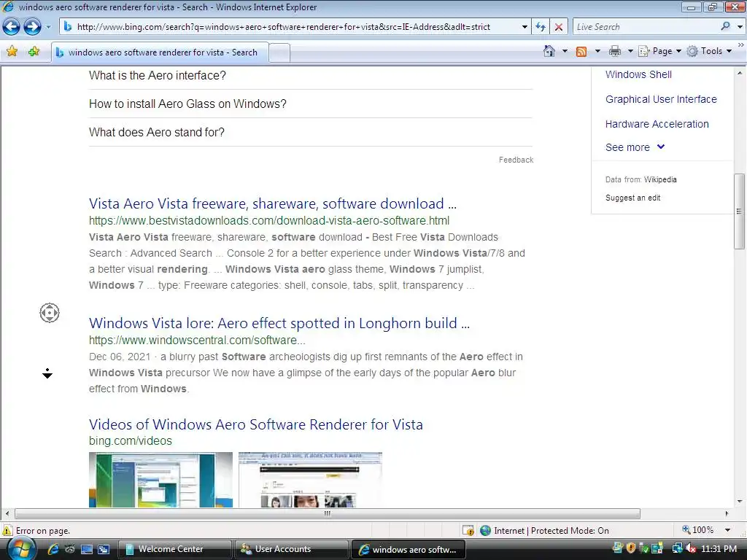Click the horizontal scrollbar right arrow
The image size is (747, 560).
click(727, 513)
